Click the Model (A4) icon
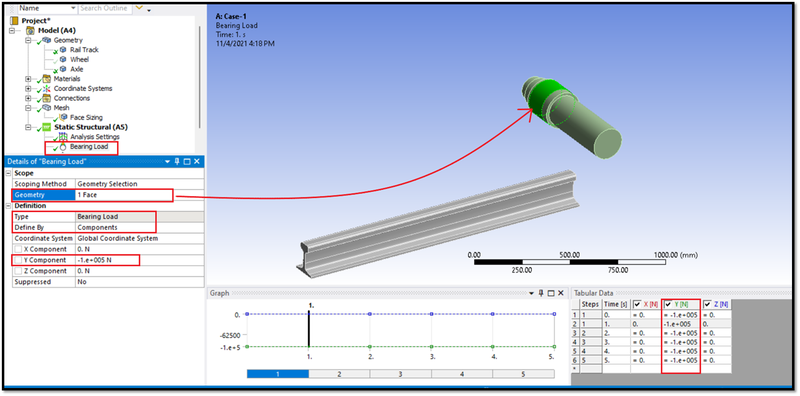Viewport: 800px width, 396px height. click(30, 31)
